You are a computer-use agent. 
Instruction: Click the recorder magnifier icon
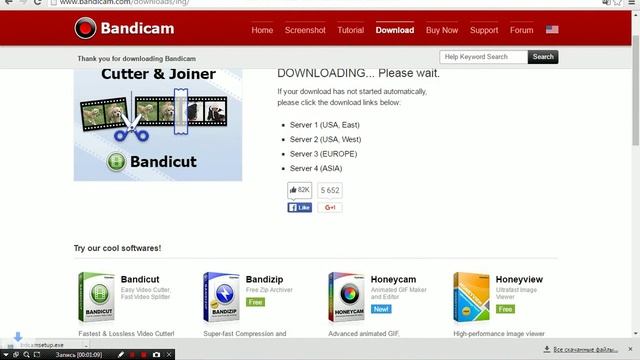coord(27,355)
